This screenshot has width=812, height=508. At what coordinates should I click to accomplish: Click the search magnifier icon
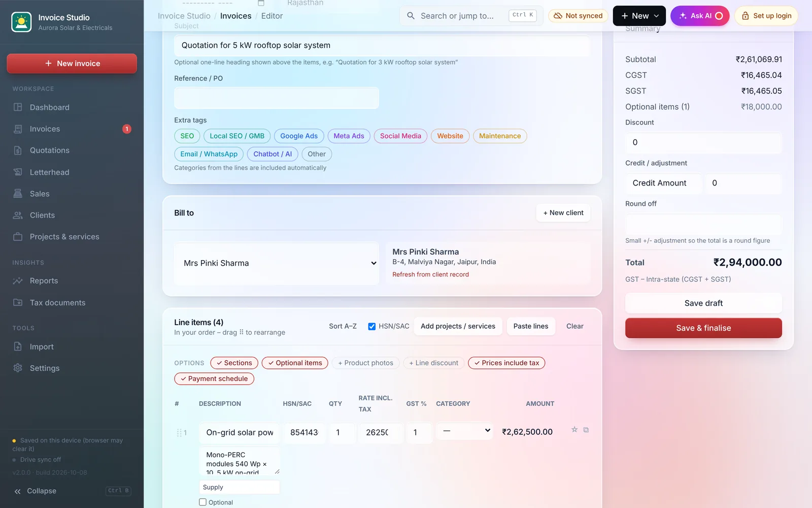tap(411, 16)
